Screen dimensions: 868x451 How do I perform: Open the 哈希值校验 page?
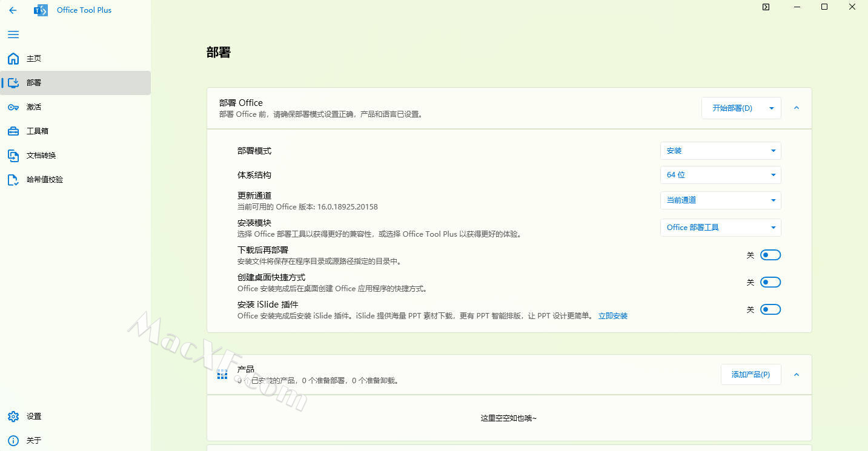(x=76, y=180)
